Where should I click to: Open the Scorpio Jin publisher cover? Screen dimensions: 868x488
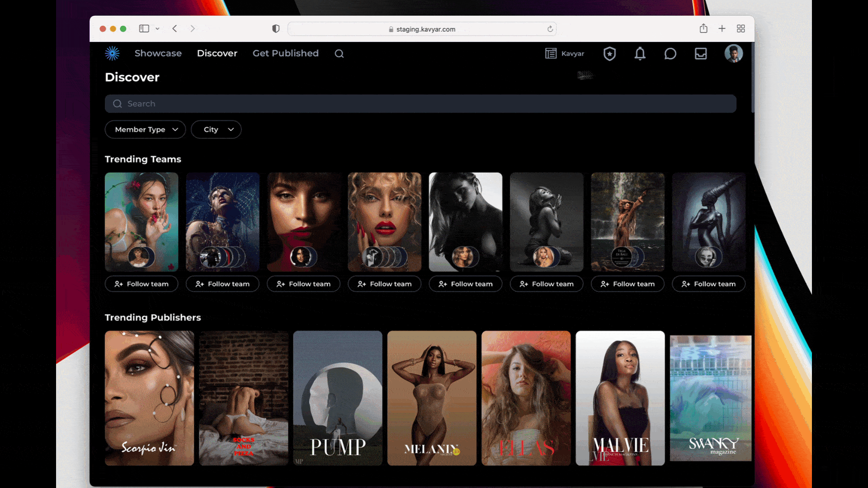coord(149,398)
